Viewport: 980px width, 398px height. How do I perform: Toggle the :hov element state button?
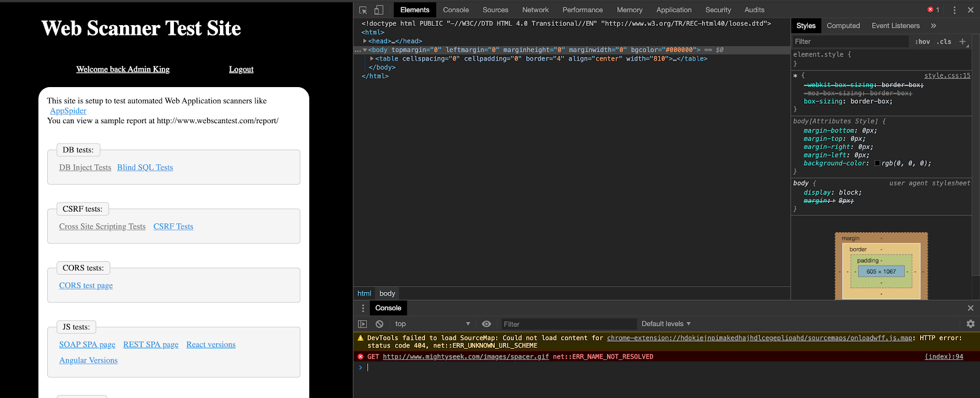(x=922, y=42)
